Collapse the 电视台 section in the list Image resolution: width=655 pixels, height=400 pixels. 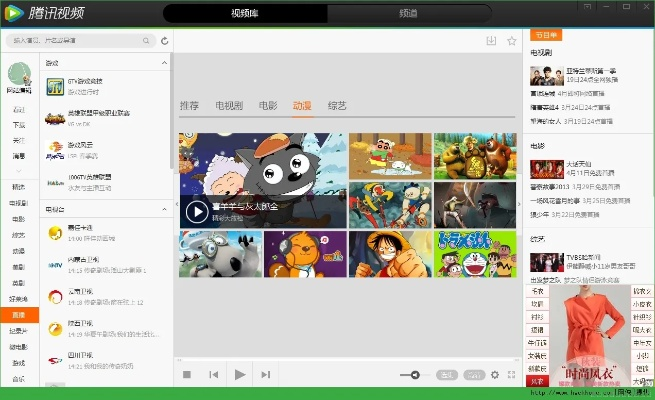pos(165,209)
